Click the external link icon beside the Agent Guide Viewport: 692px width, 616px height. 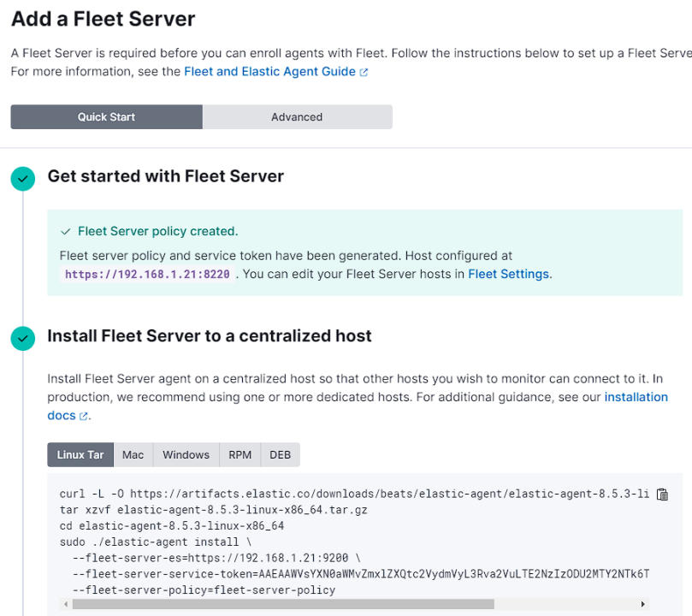pos(364,73)
